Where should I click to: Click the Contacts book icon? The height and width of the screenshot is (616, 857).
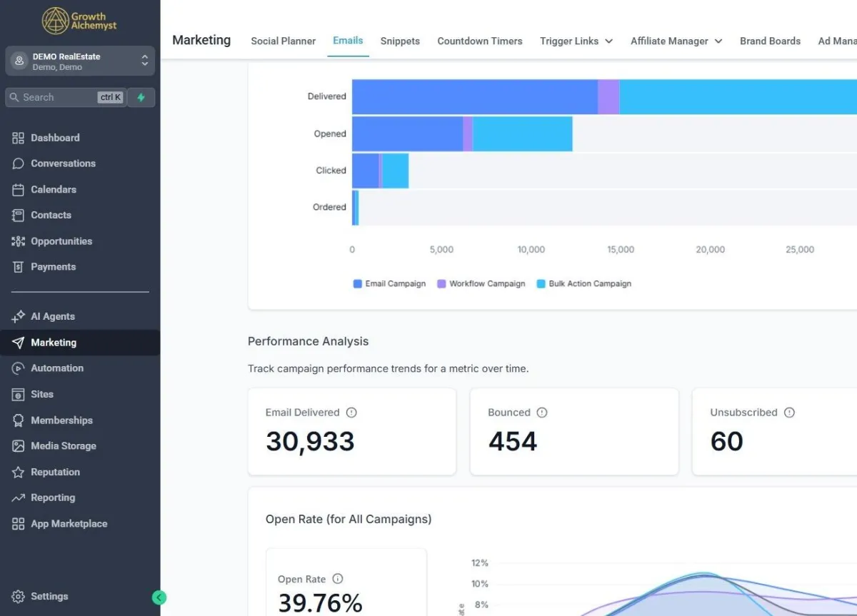coord(19,215)
